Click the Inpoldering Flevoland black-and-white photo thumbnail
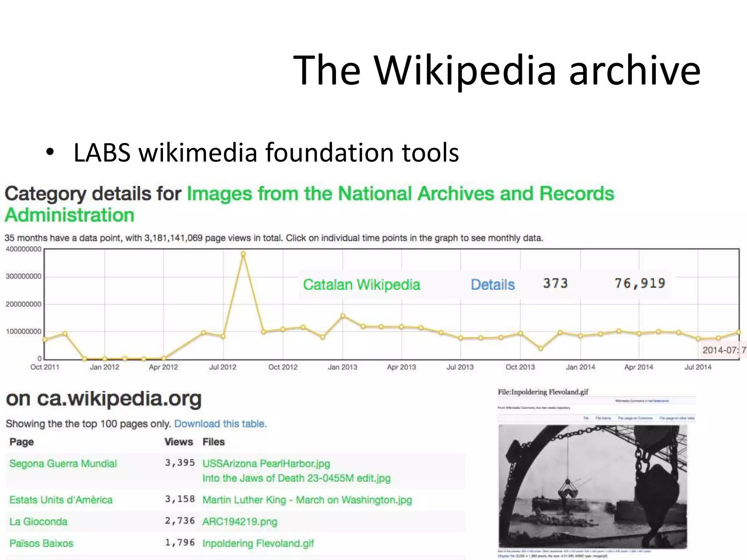Image resolution: width=747 pixels, height=560 pixels. click(592, 486)
